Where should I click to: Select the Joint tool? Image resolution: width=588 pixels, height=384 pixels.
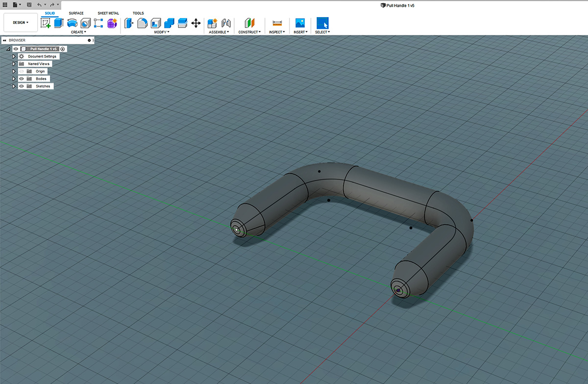[x=226, y=23]
